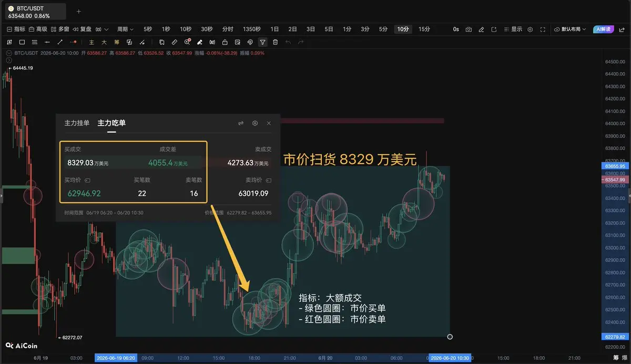Click the 买均价 tag icon
This screenshot has height=364, width=631.
(x=88, y=180)
